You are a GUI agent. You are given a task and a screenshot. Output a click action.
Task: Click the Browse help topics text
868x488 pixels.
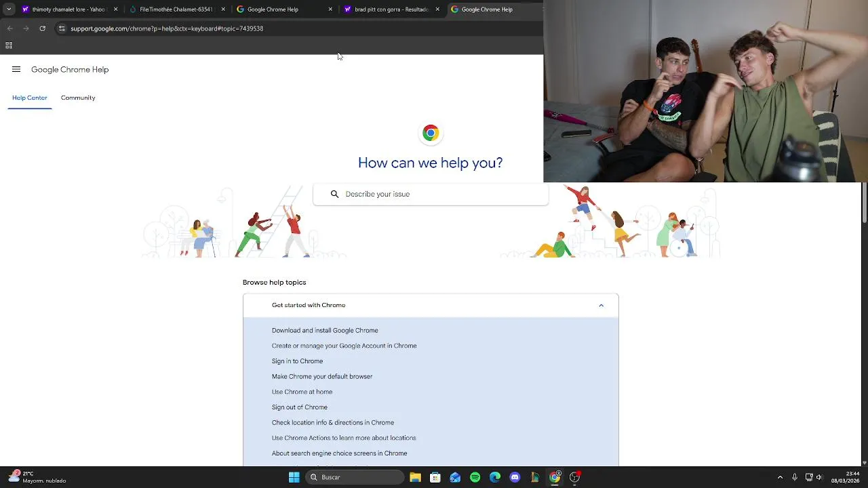pos(275,283)
